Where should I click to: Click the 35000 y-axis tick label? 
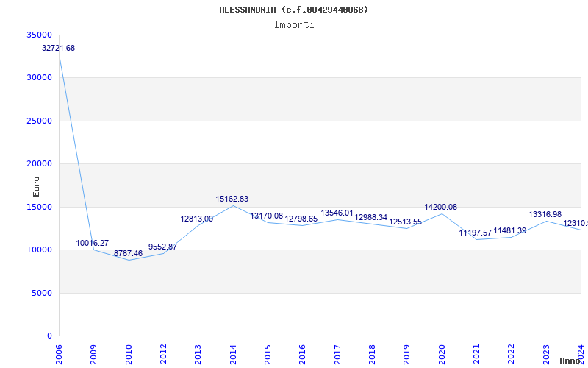[x=39, y=35]
